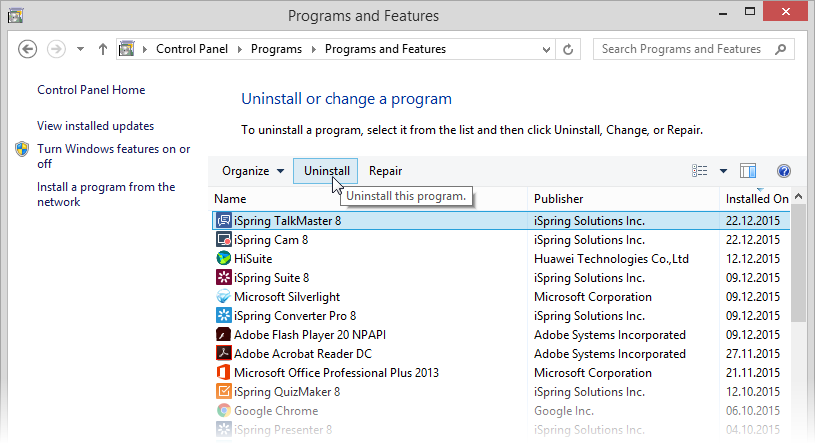Select Microsoft Silverlight icon
This screenshot has width=815, height=444.
click(x=224, y=296)
